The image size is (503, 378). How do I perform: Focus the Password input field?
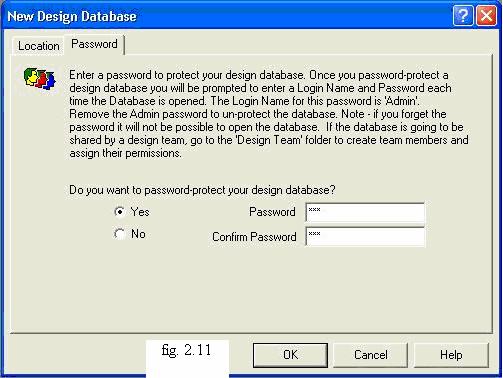tap(365, 212)
